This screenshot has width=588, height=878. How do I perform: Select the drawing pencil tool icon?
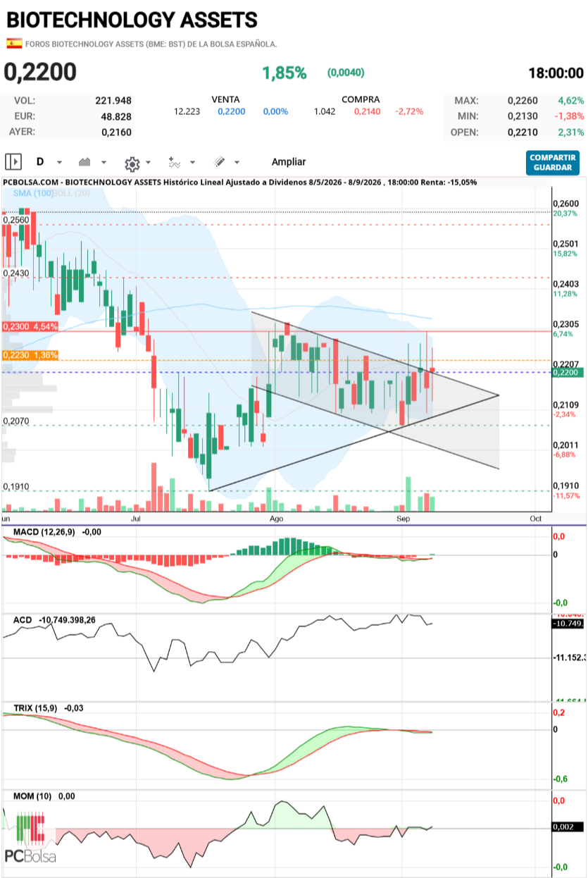(x=219, y=162)
